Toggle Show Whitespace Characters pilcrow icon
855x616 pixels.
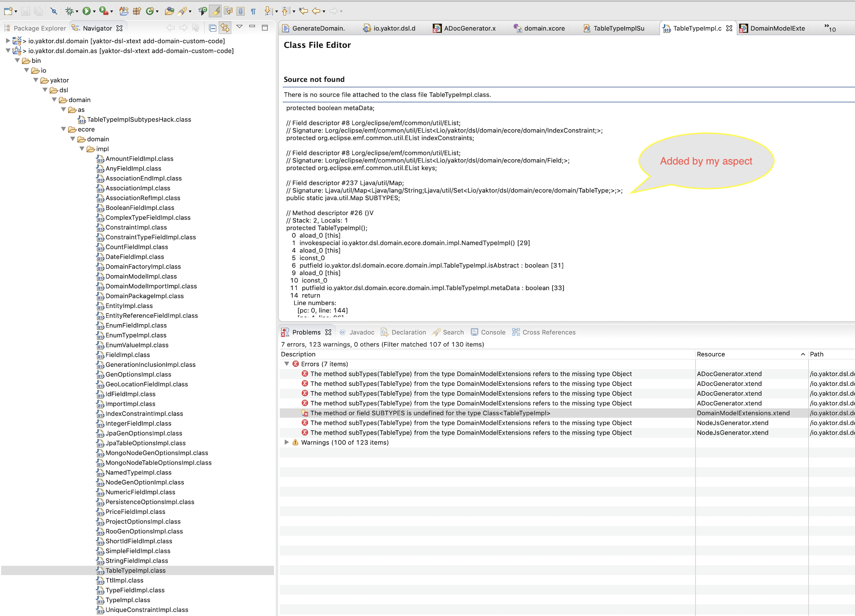[x=253, y=11]
